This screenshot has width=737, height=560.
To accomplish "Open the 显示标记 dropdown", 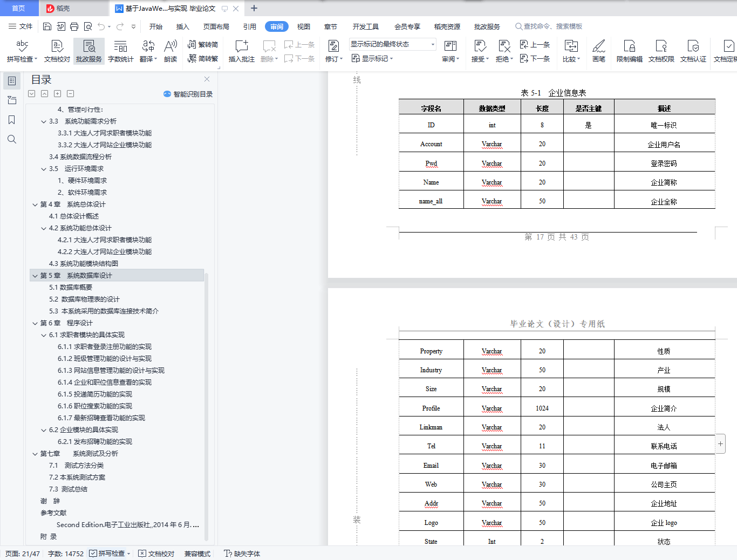I will (372, 58).
